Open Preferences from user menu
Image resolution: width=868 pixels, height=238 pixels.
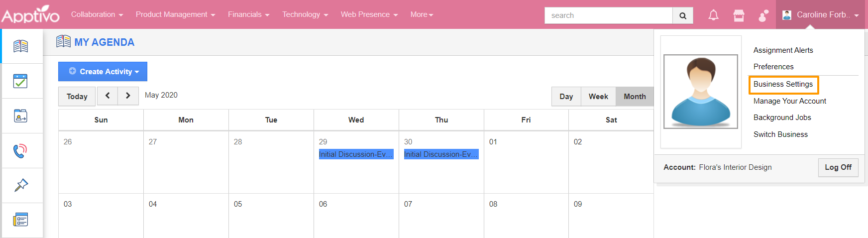click(x=773, y=67)
